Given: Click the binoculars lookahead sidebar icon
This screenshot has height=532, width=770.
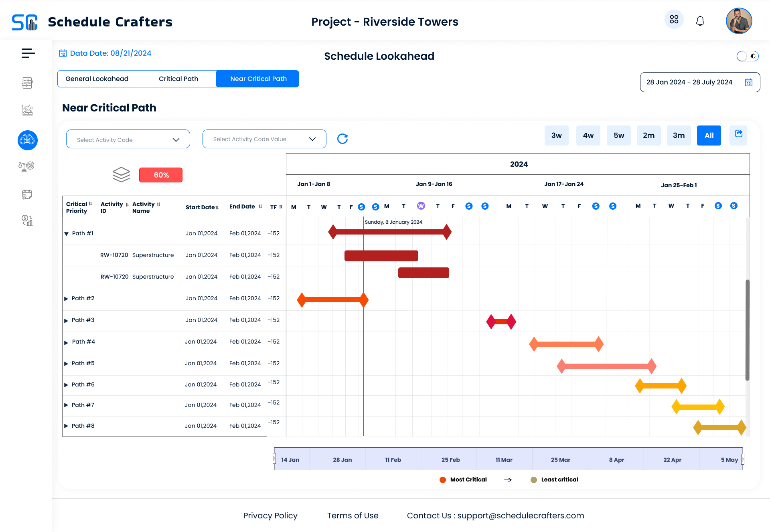Looking at the screenshot, I should [28, 140].
